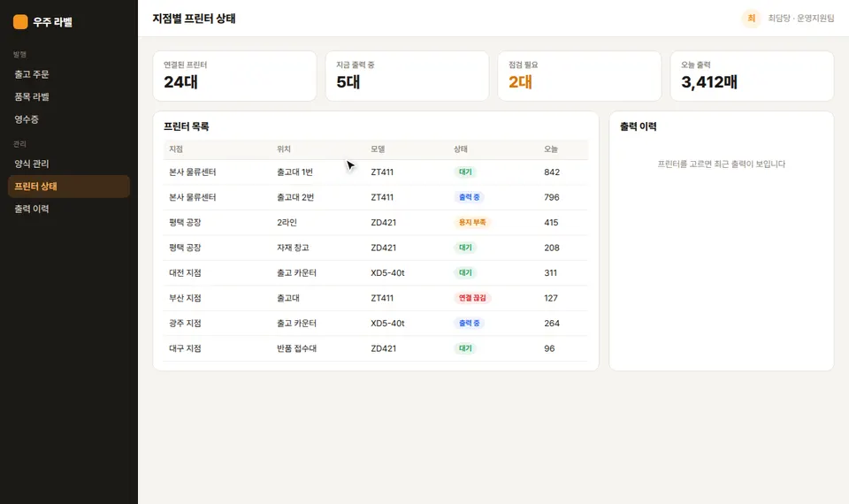Select the 본사 물류센터 row for 출고대 1번
This screenshot has width=849, height=504.
(x=376, y=172)
